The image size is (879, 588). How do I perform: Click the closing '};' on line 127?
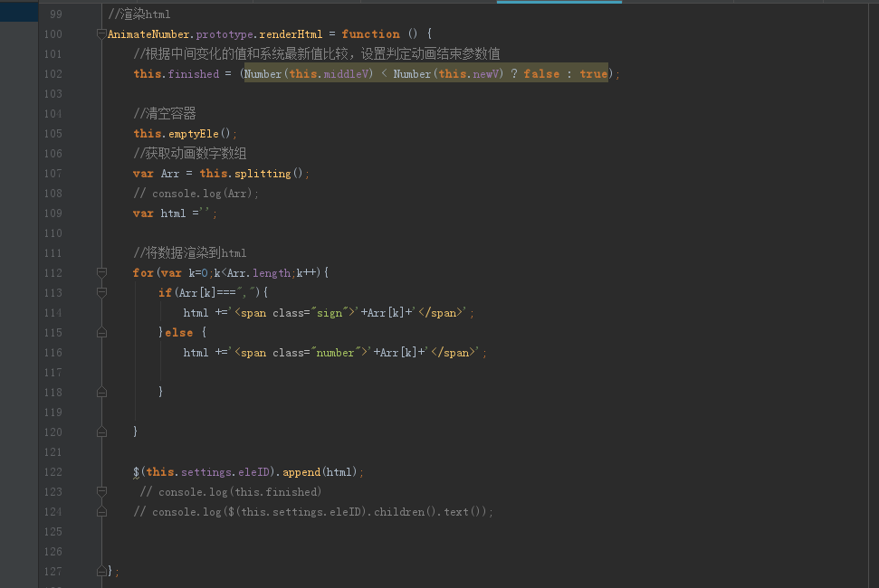click(113, 571)
